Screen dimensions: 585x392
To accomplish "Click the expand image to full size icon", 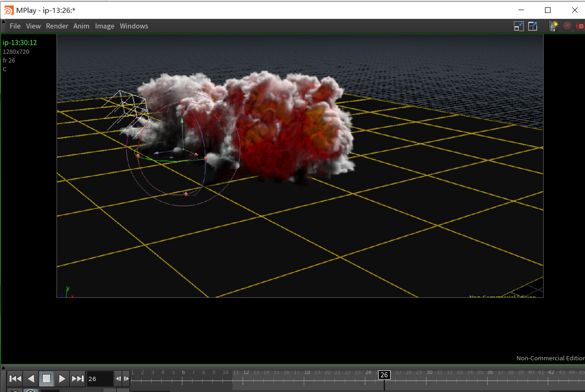I will 532,26.
